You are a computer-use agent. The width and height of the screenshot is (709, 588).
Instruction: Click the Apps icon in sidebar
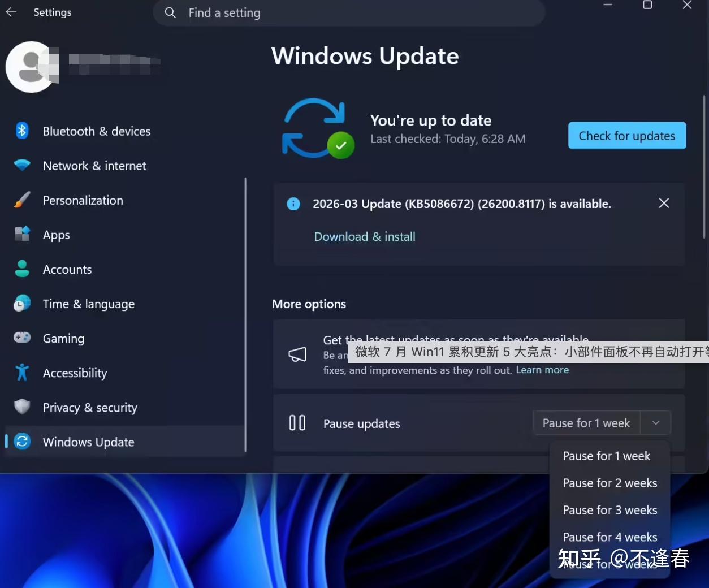pos(22,234)
